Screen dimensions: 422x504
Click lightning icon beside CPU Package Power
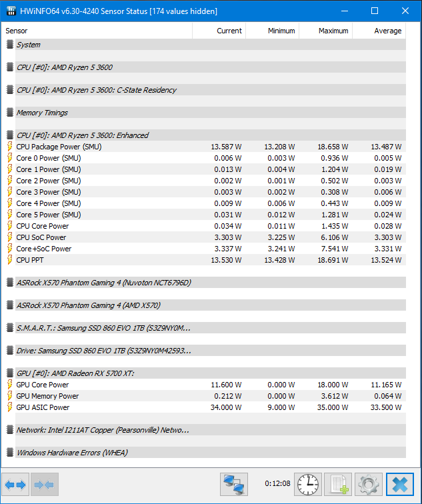click(x=10, y=147)
